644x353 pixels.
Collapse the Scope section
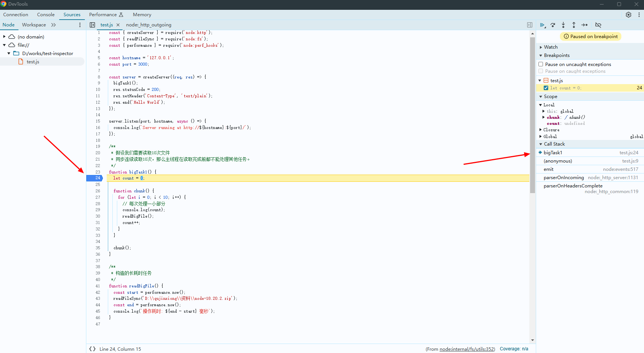tap(541, 97)
